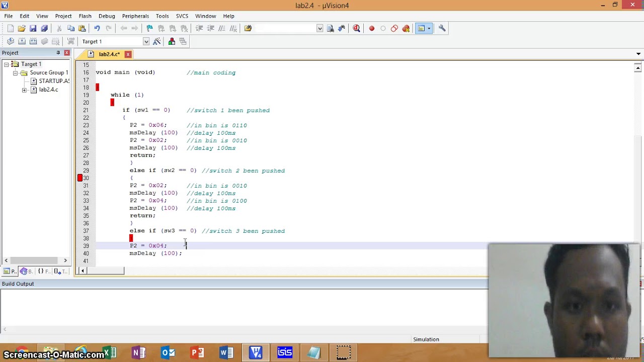Click the blue bookmark flag icon
The height and width of the screenshot is (362, 644).
tap(149, 29)
